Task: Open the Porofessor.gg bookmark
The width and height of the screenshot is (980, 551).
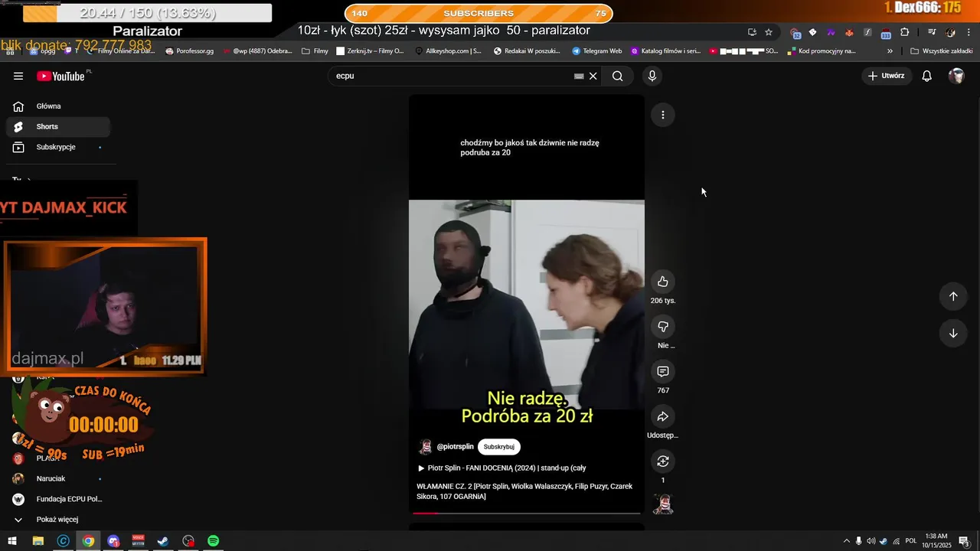Action: click(x=189, y=51)
